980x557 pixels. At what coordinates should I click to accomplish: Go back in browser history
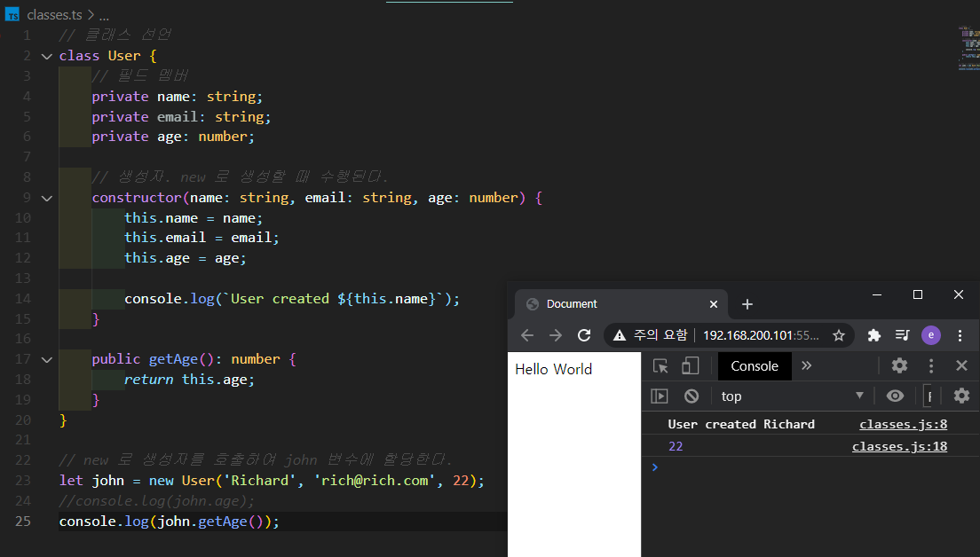pyautogui.click(x=527, y=335)
